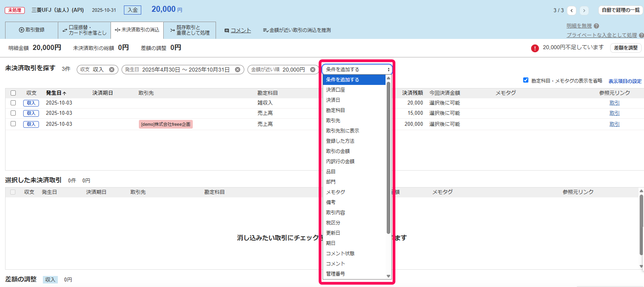Viewport: 644px width, 287px height.
Task: Click the 収入 badge of 15,000 row
Action: 31,113
